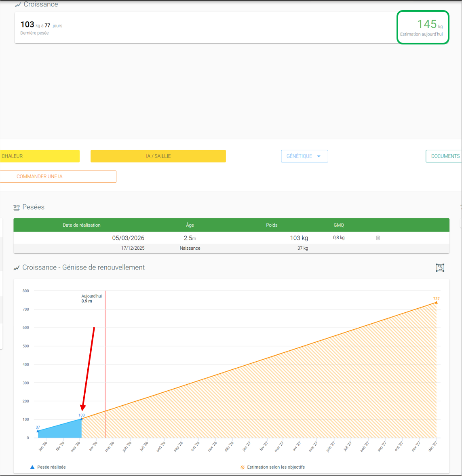
Task: Click the IA / SAILLIE button
Action: 158,156
